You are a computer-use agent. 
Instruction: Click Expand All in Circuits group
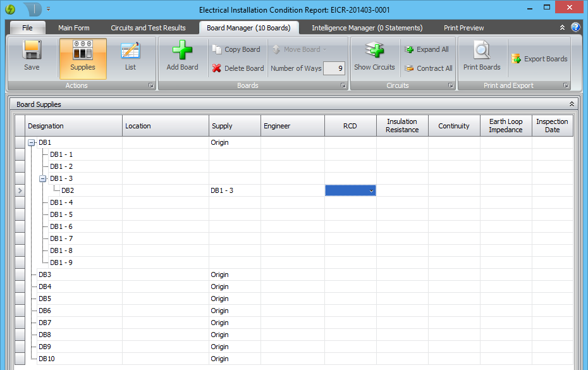click(x=427, y=49)
